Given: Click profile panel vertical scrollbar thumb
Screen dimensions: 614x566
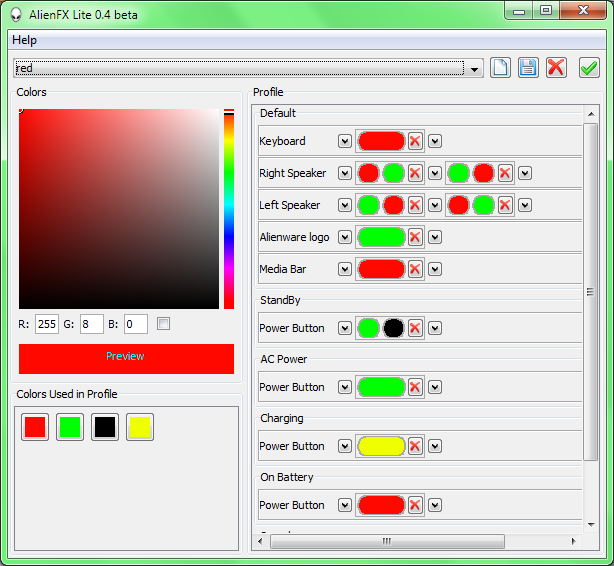Looking at the screenshot, I should [591, 292].
